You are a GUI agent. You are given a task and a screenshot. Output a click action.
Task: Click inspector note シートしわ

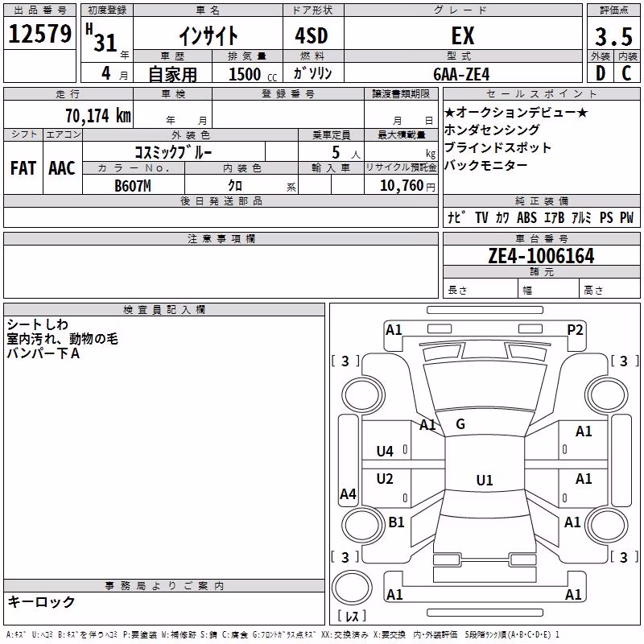[x=37, y=324]
